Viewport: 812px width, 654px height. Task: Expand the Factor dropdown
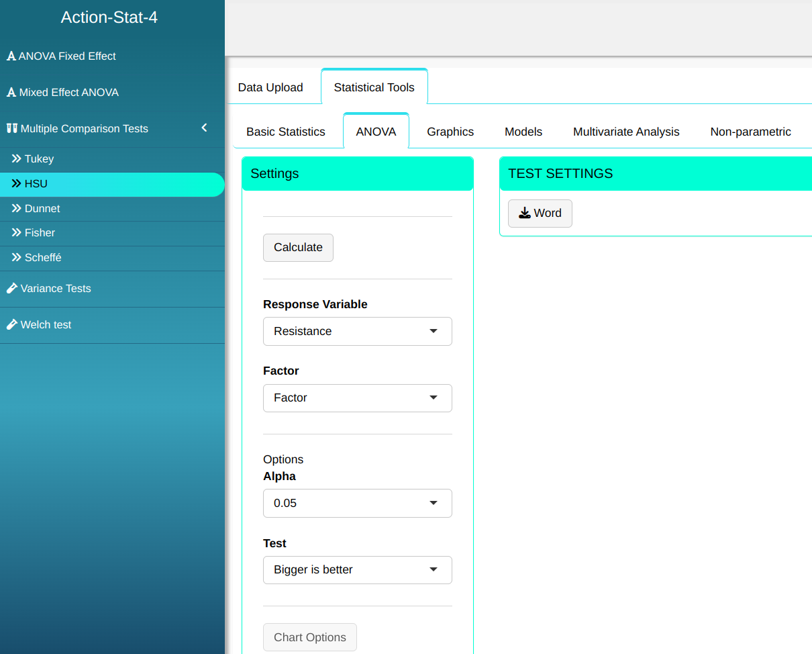pyautogui.click(x=357, y=398)
